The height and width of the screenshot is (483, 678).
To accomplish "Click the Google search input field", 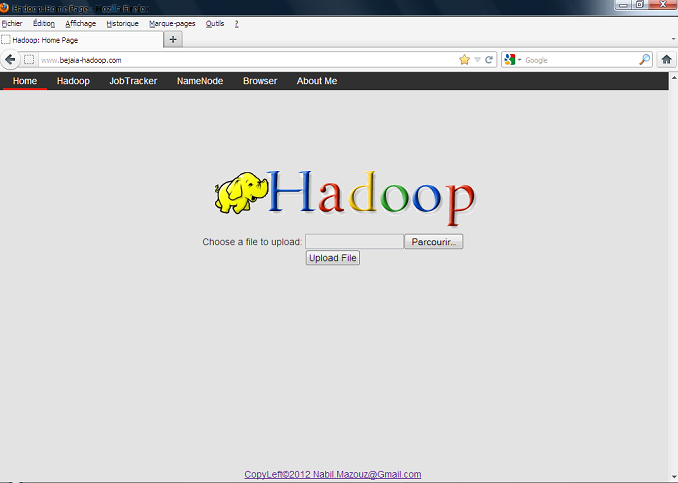I will (x=581, y=60).
